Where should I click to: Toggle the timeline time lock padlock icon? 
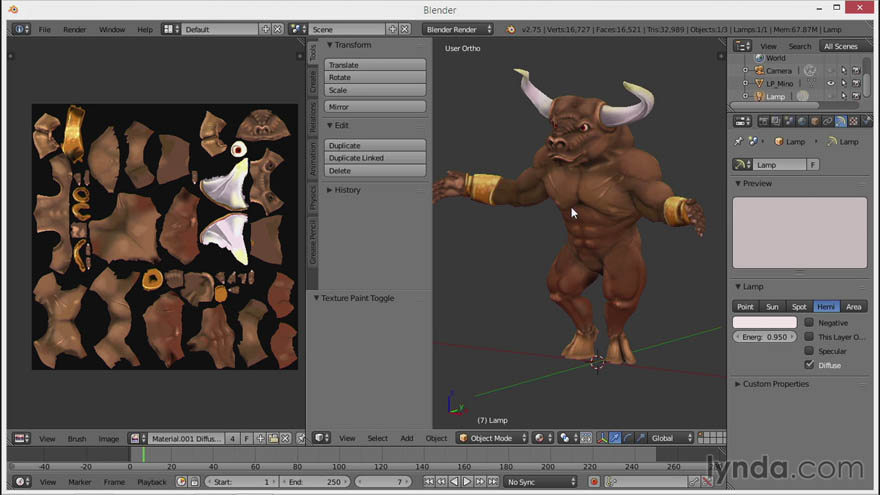194,482
